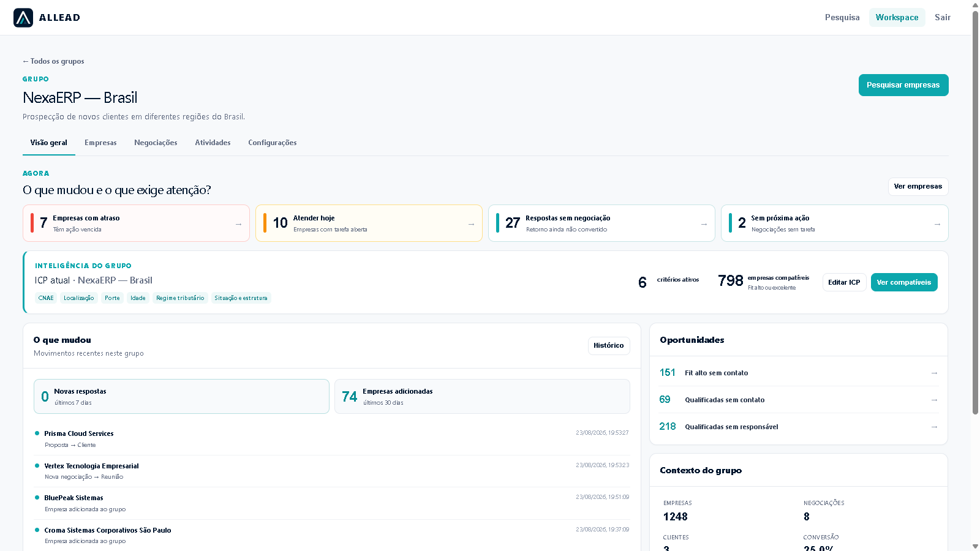Select the Localização criterion tag

[x=79, y=298]
